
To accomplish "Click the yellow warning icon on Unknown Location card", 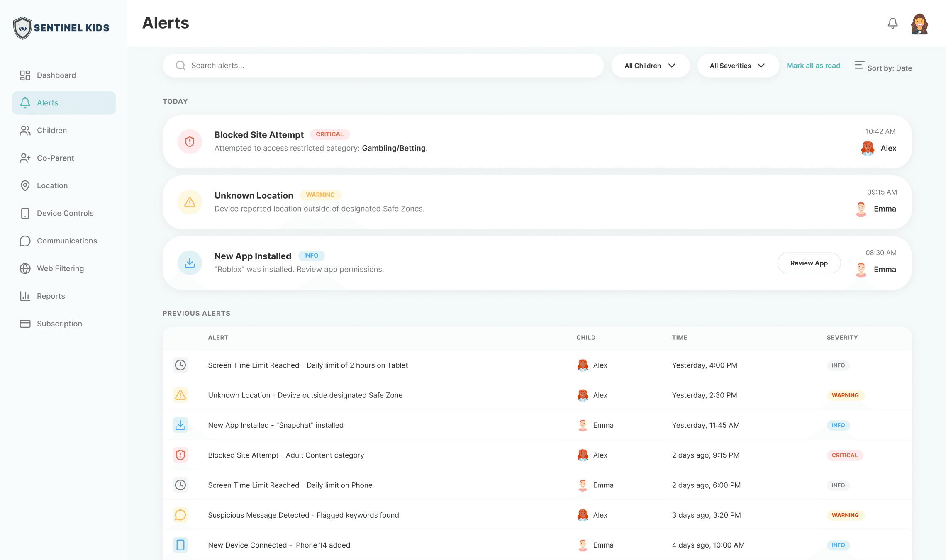I will [x=190, y=202].
